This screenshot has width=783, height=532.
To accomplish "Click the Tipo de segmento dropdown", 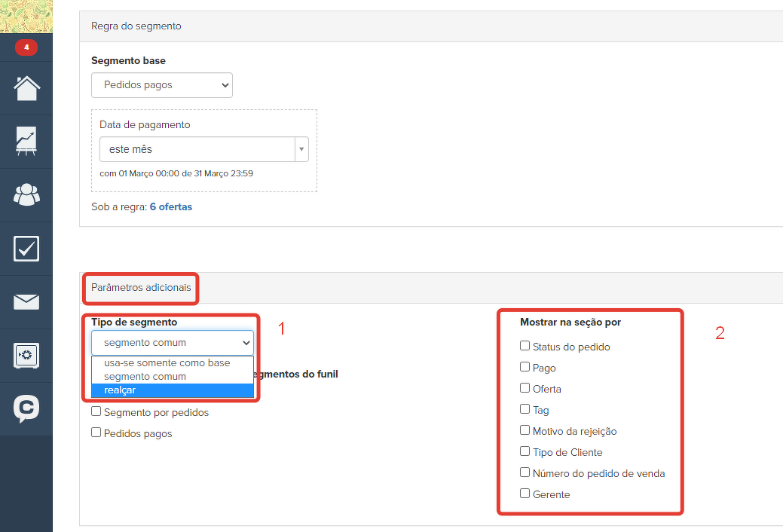I will (x=173, y=343).
